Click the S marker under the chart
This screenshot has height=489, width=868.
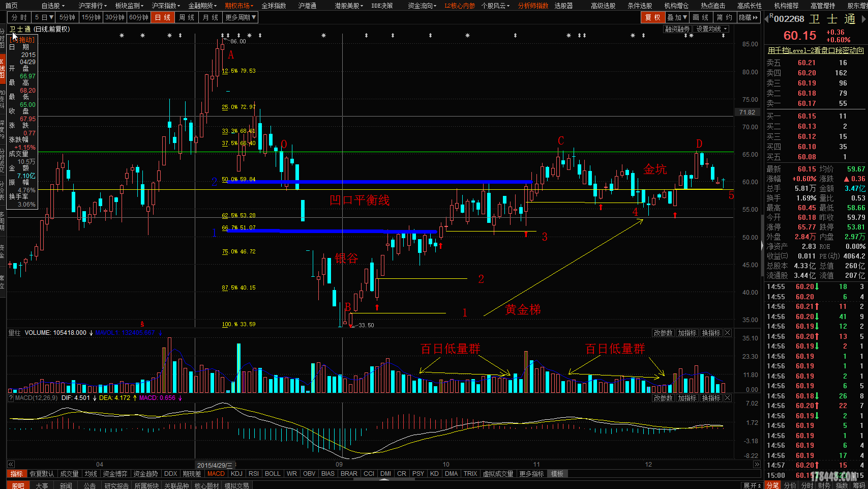click(x=142, y=324)
